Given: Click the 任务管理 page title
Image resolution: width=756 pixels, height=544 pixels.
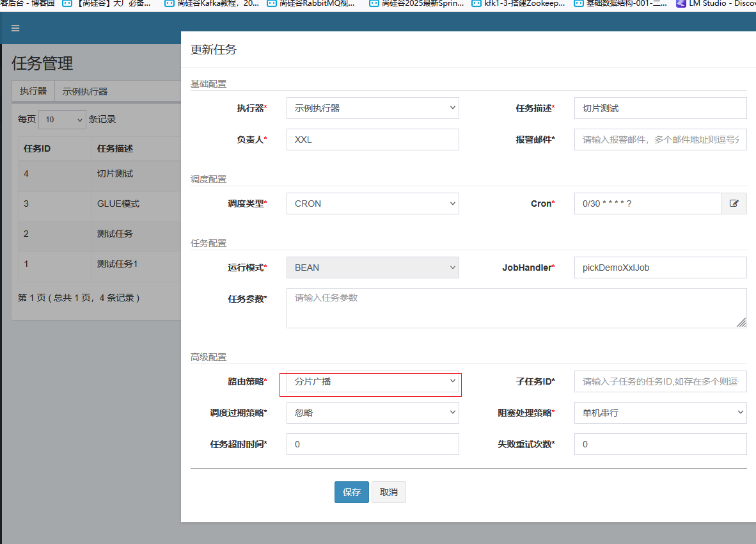Looking at the screenshot, I should tap(42, 63).
